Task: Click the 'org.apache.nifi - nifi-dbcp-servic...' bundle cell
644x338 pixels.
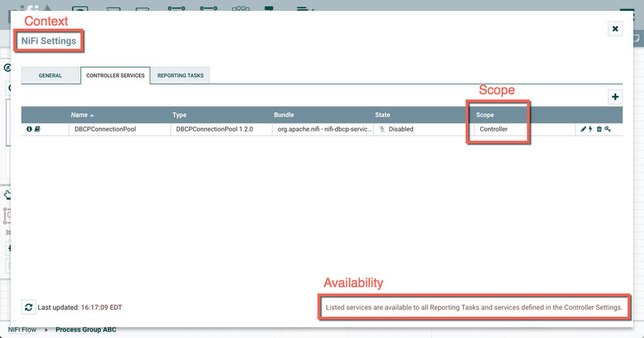Action: tap(323, 129)
